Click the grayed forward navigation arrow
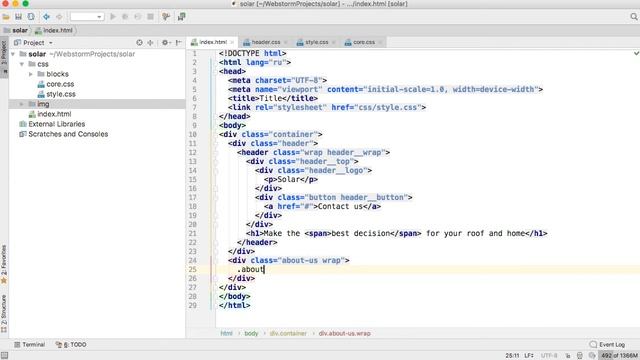The width and height of the screenshot is (640, 360). tap(59, 17)
